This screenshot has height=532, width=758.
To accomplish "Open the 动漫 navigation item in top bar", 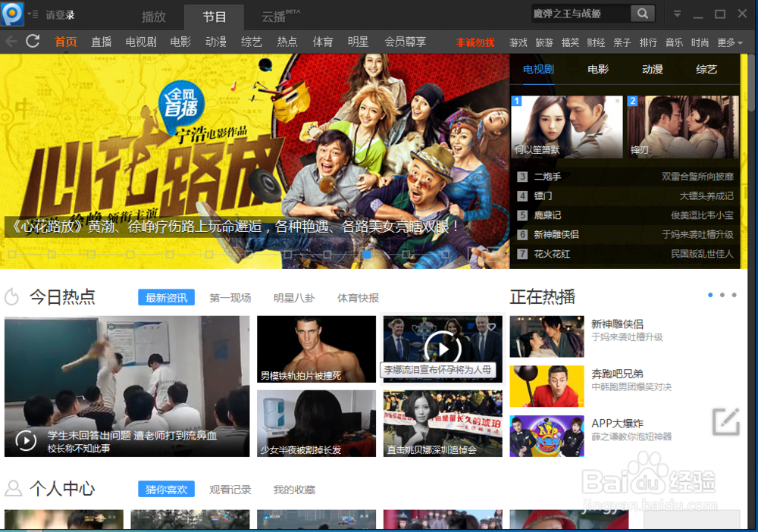I will point(215,42).
